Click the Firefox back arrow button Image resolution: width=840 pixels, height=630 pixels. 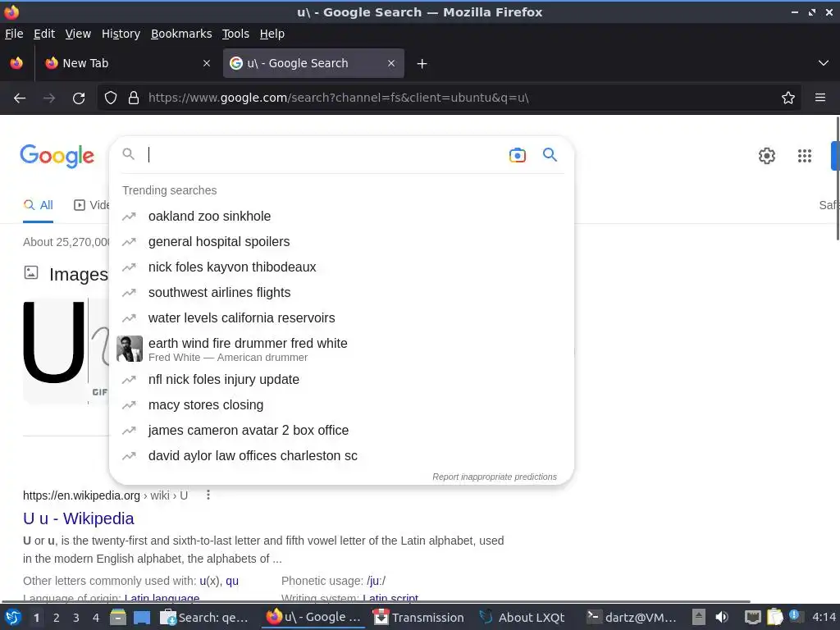coord(20,98)
